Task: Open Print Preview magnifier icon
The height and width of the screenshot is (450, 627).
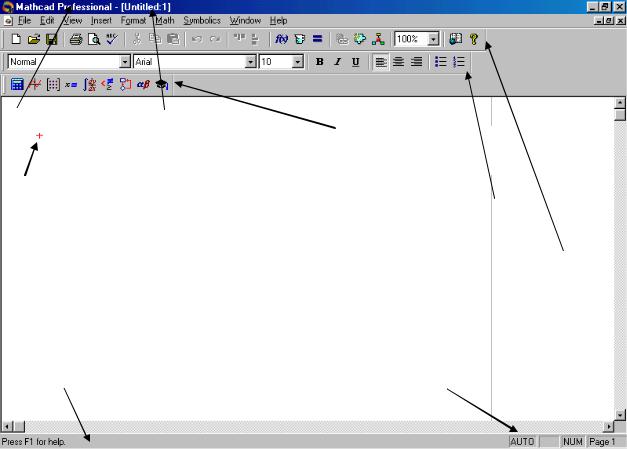Action: coord(94,39)
